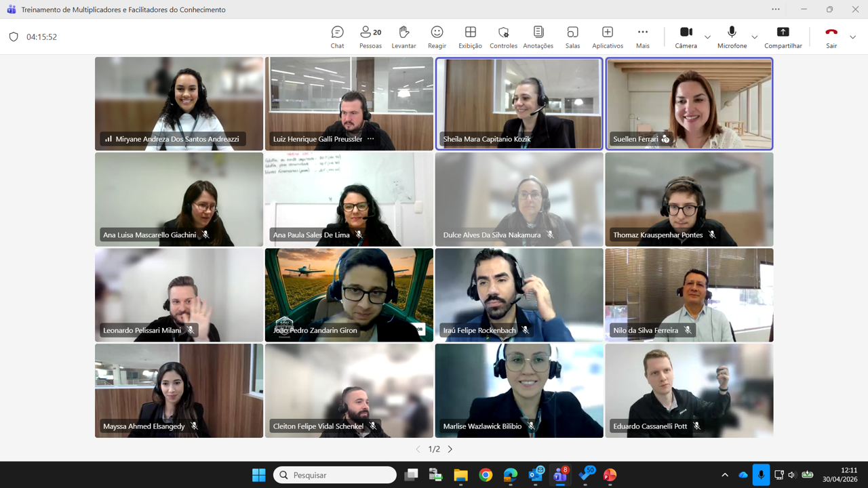Click the page indicator 1/2

[434, 449]
